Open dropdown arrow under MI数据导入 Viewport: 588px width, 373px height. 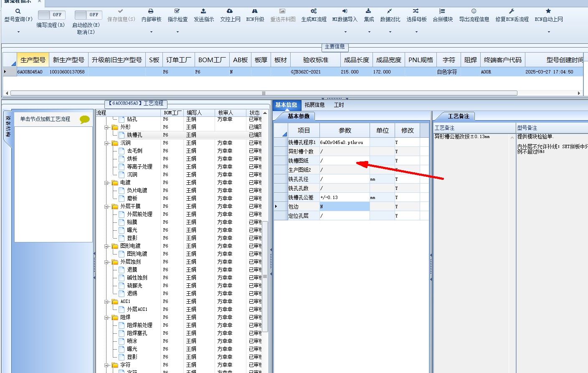345,32
